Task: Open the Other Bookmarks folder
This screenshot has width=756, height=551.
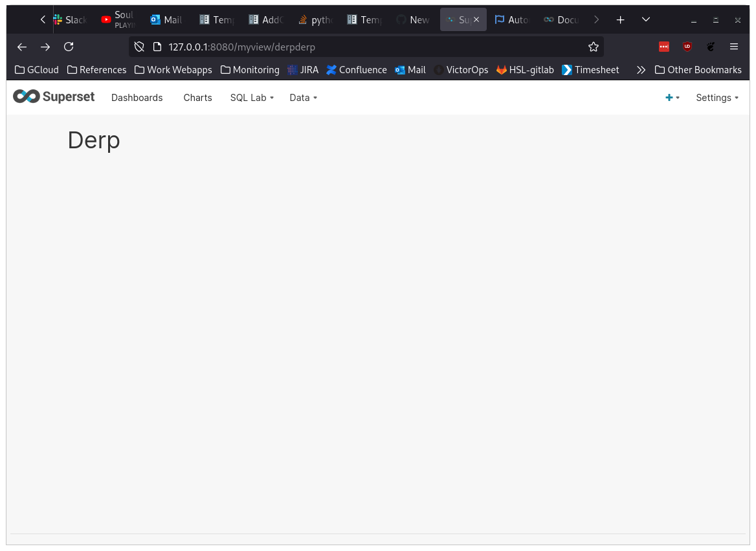Action: coord(698,70)
